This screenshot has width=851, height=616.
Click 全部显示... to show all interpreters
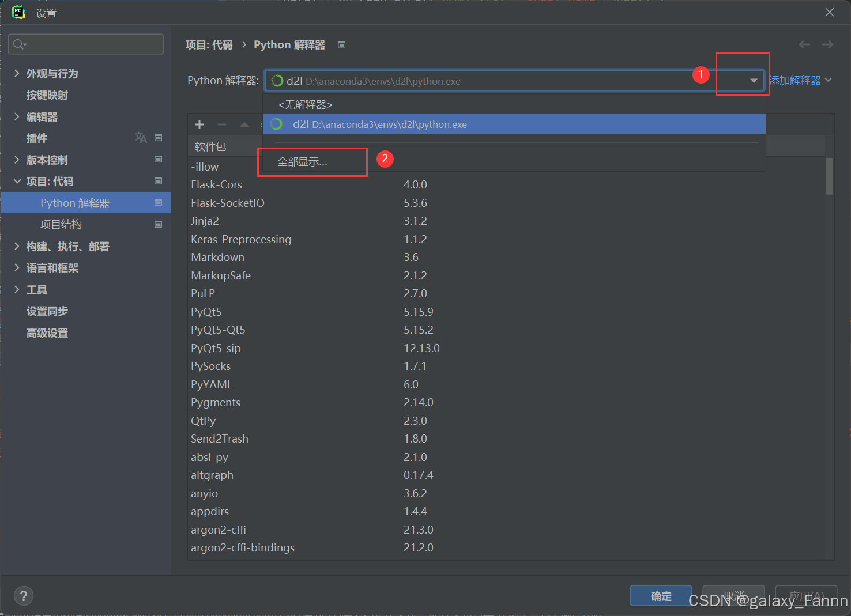[302, 162]
